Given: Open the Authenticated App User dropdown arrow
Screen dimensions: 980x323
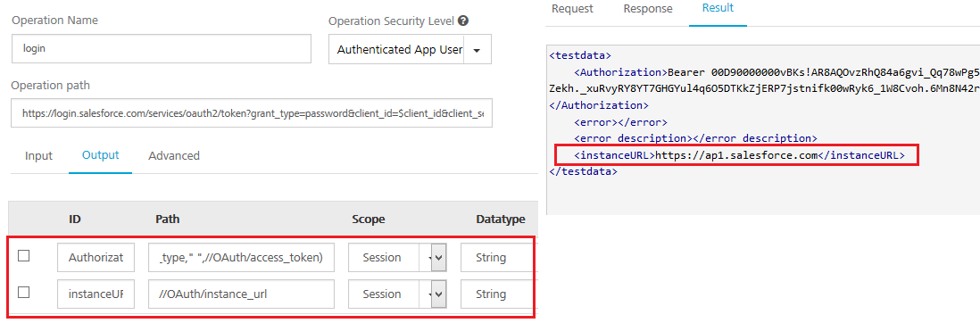Looking at the screenshot, I should (477, 50).
